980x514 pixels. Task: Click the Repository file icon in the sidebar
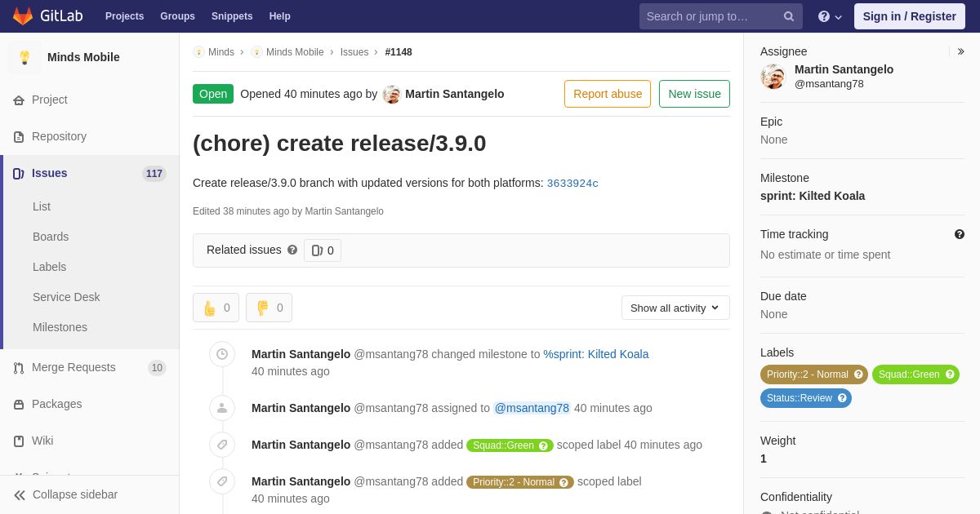click(x=19, y=137)
